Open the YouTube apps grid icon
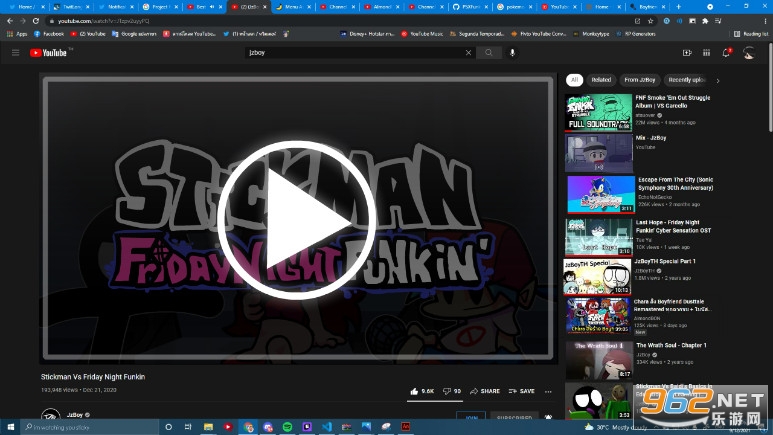The height and width of the screenshot is (435, 773). pyautogui.click(x=706, y=53)
